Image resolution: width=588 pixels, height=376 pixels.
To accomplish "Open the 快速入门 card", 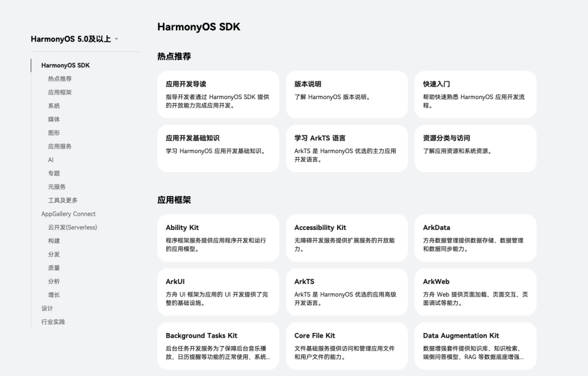I will click(x=475, y=95).
